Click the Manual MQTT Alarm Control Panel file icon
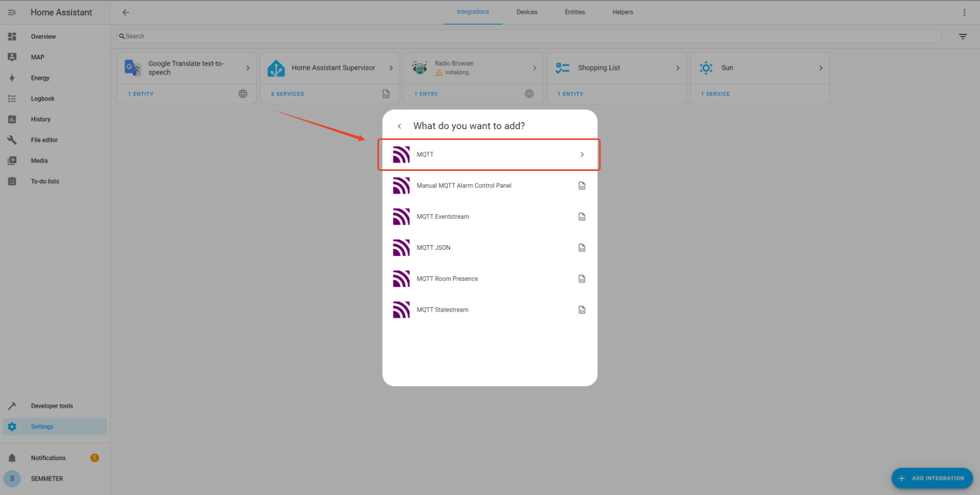Viewport: 980px width, 495px height. pyautogui.click(x=582, y=186)
